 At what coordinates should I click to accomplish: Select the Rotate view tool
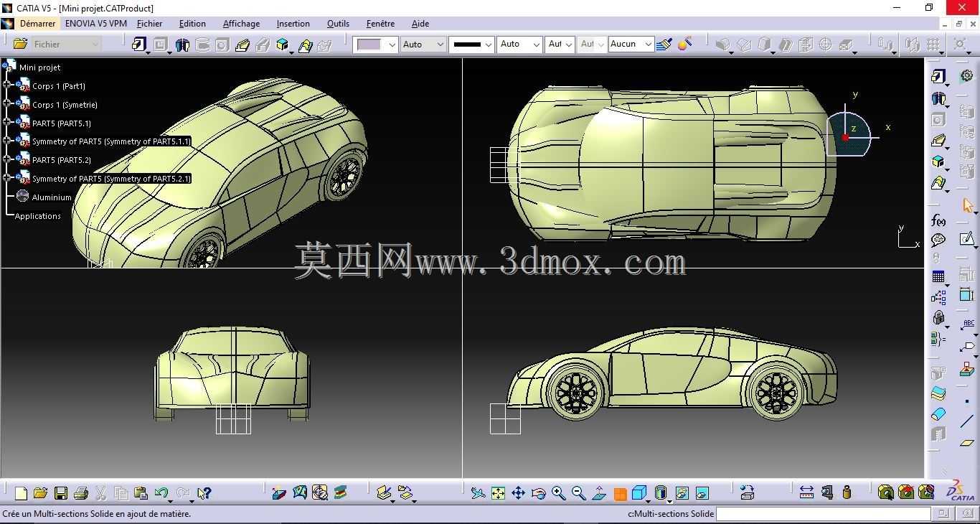[x=538, y=493]
